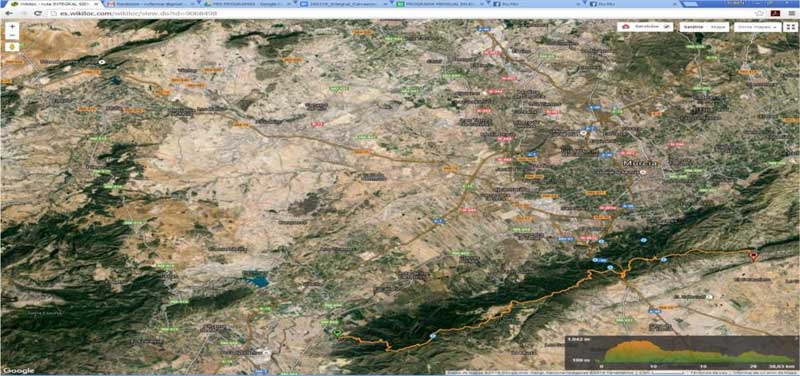
Task: Switch to the fourth tab with blue icon
Action: point(344,4)
